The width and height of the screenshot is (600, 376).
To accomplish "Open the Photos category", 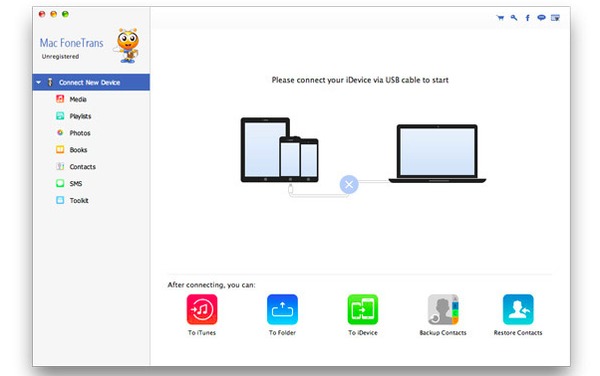I will point(80,133).
